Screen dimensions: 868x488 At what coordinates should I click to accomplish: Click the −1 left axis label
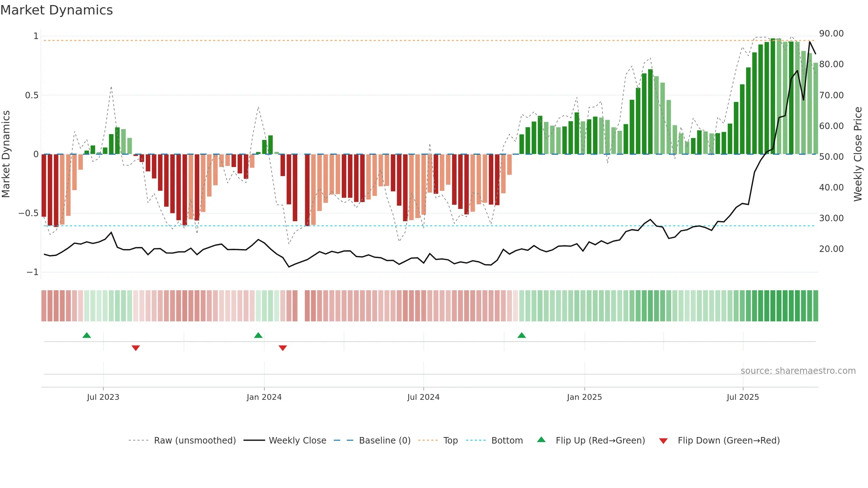coord(32,272)
